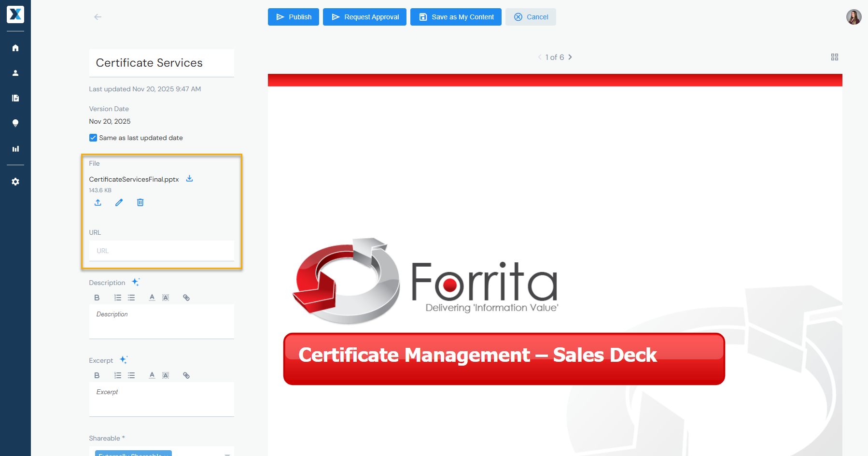Delete the attached file with the trash icon
Viewport: 868px width, 456px height.
140,202
